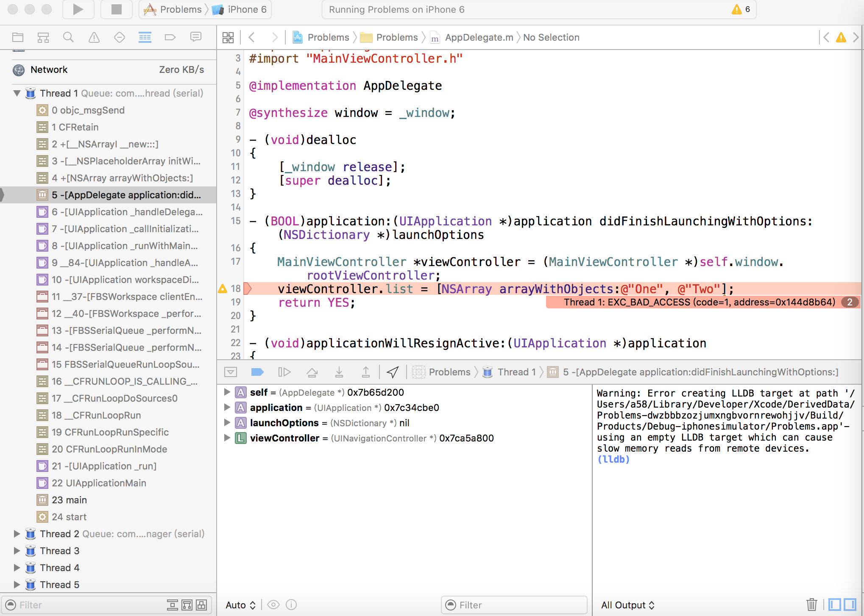This screenshot has width=864, height=616.
Task: Expand the self variable
Action: click(227, 392)
